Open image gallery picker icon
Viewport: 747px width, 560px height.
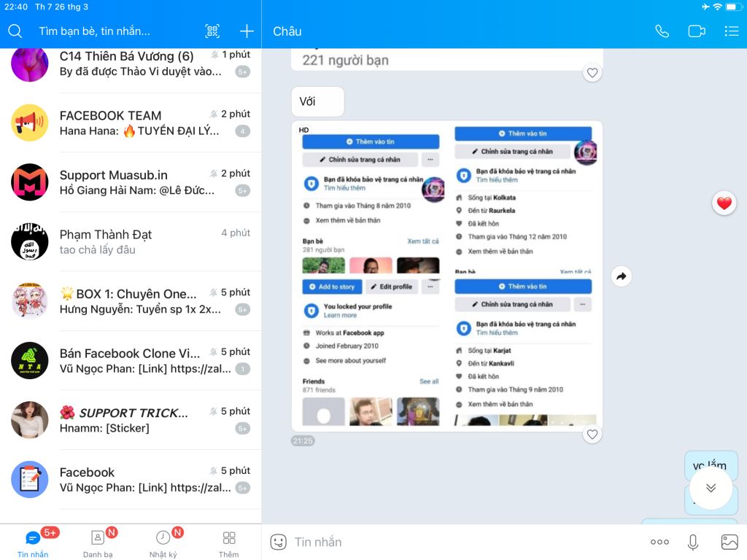[729, 542]
